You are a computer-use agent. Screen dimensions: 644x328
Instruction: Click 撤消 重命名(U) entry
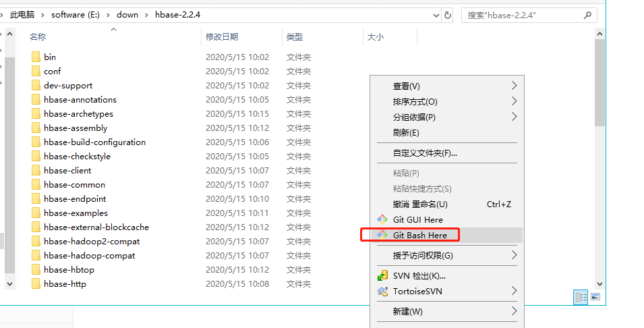pyautogui.click(x=447, y=204)
